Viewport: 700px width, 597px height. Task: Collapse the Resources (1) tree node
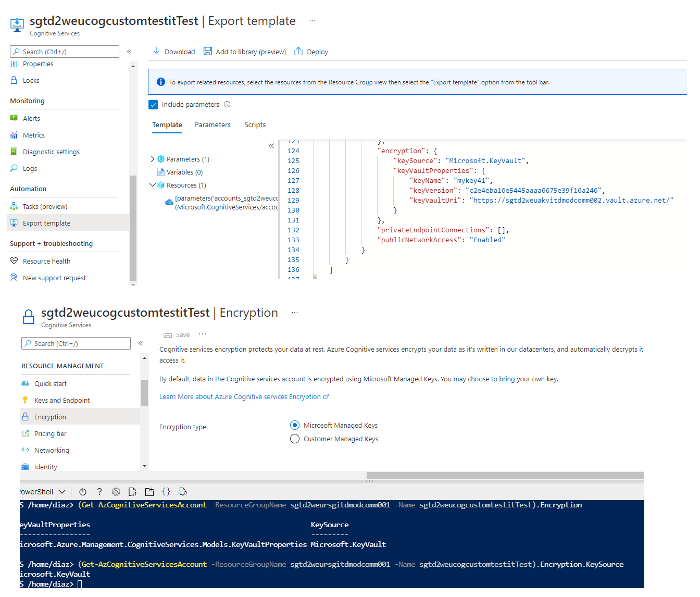pyautogui.click(x=152, y=185)
